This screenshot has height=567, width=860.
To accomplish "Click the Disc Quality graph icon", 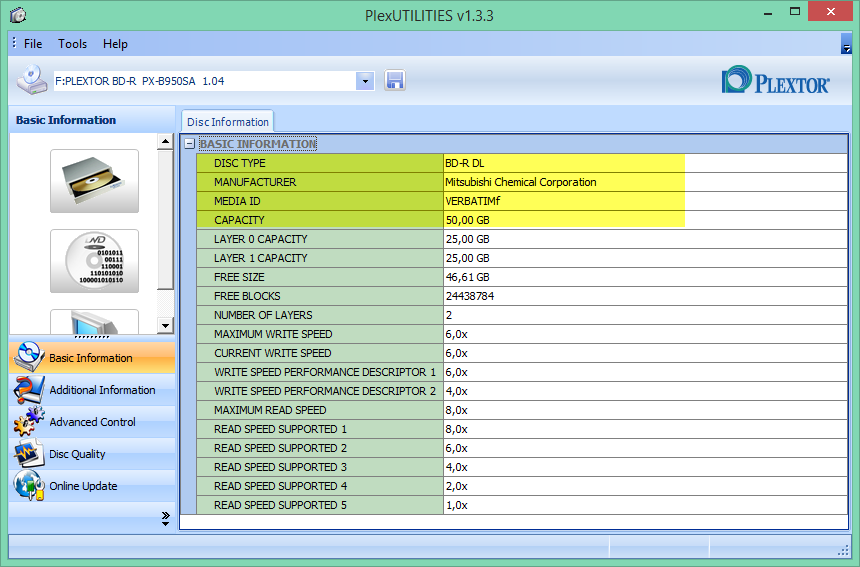I will click(29, 454).
